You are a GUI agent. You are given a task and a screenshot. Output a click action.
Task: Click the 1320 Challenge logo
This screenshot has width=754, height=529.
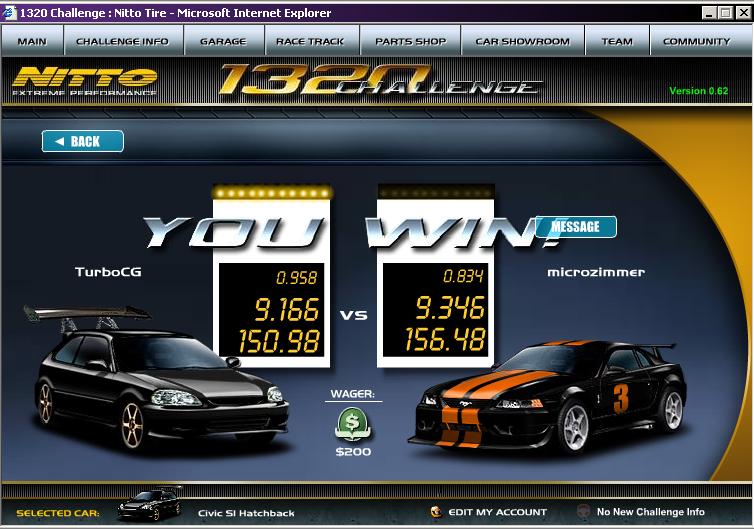[380, 80]
